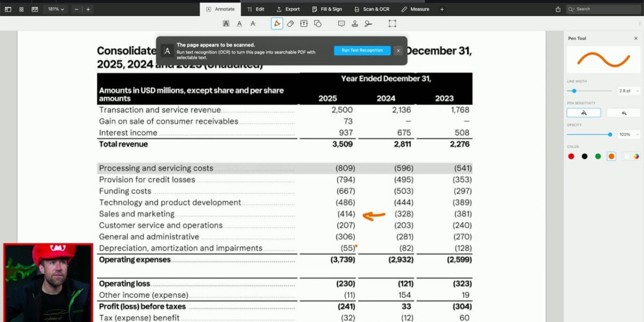
Task: Activate the selection rectangle tool
Action: pyautogui.click(x=392, y=24)
